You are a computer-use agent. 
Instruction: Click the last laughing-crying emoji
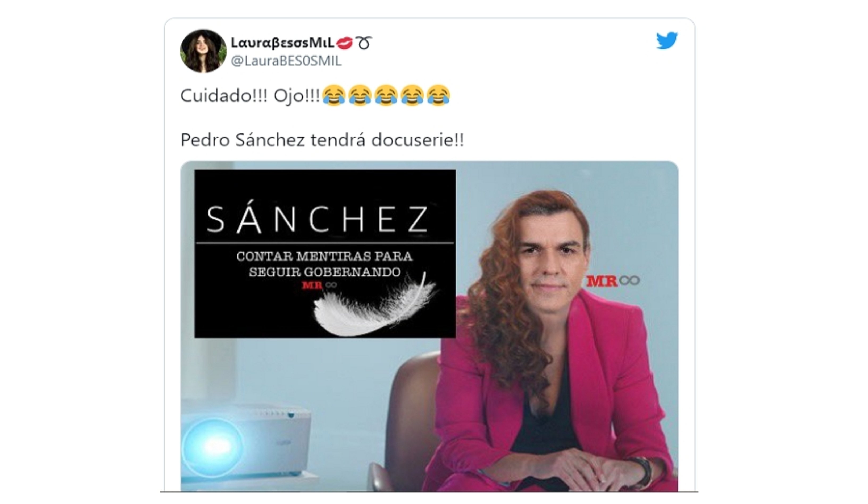pos(438,95)
